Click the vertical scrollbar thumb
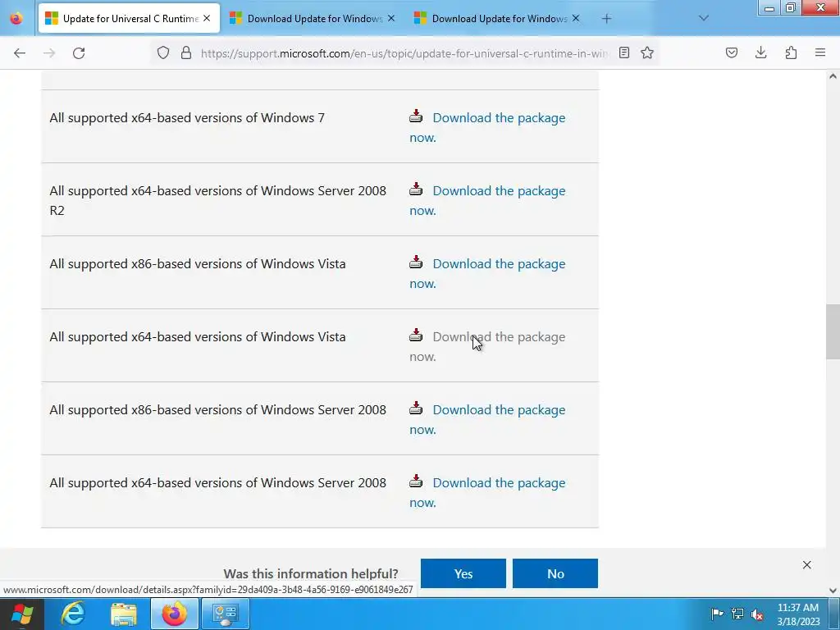Image resolution: width=840 pixels, height=630 pixels. tap(833, 331)
